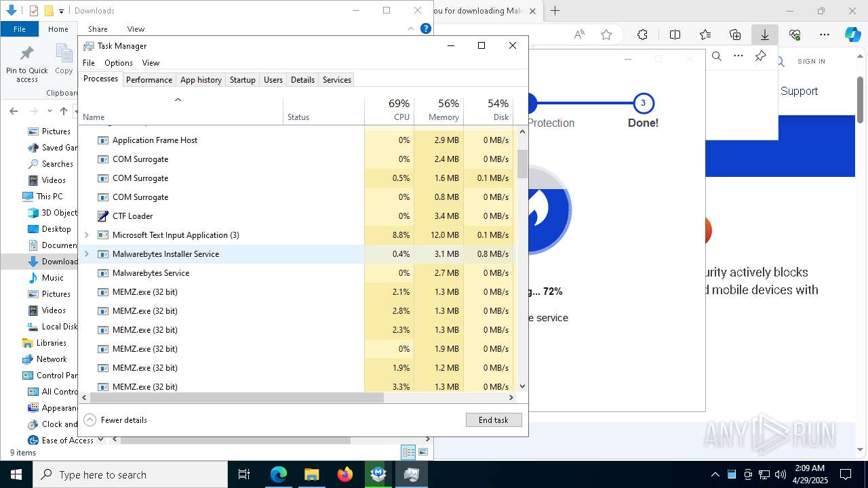
Task: Show hidden system tray icons
Action: tap(715, 474)
